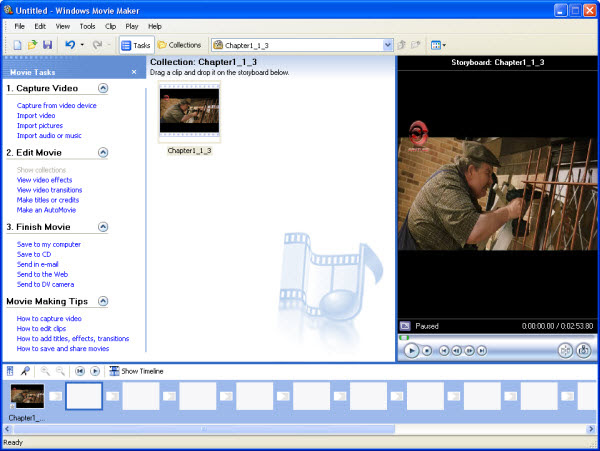Open the File menu

[x=20, y=26]
